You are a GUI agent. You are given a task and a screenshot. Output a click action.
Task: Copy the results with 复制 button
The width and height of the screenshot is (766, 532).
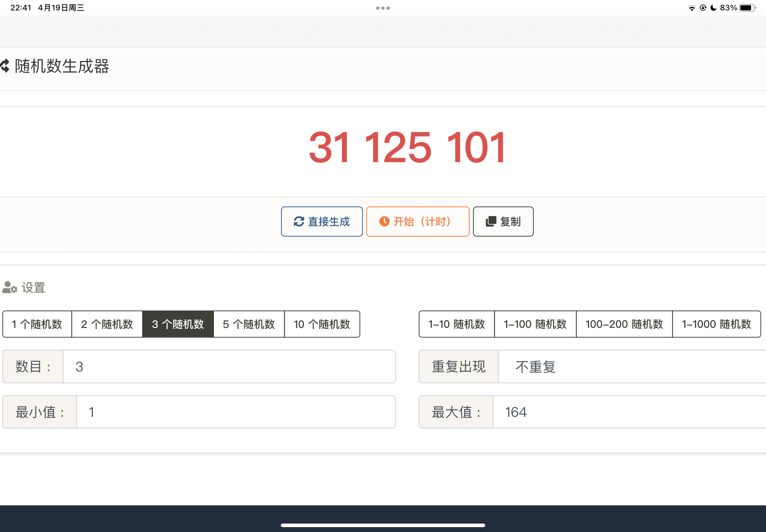click(x=503, y=221)
